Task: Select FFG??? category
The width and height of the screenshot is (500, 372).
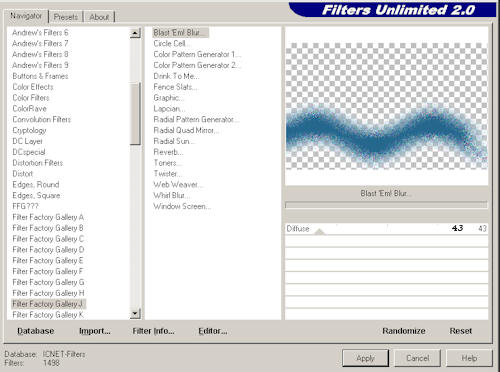Action: pyautogui.click(x=25, y=206)
